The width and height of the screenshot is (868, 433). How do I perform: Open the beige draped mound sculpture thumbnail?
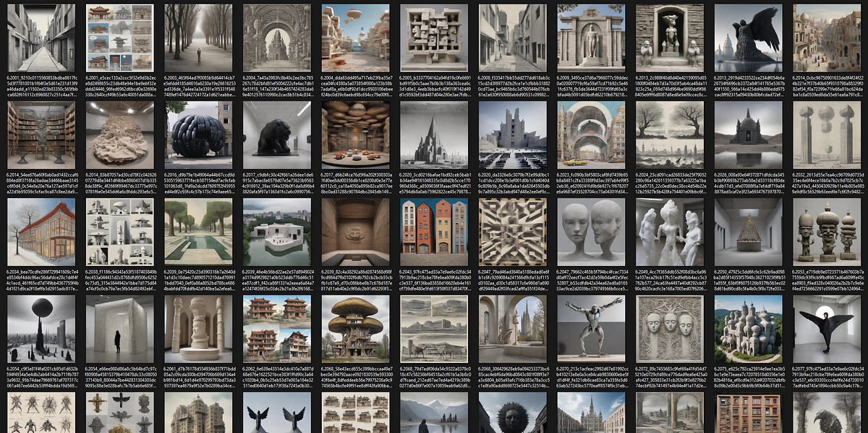pyautogui.click(x=119, y=135)
